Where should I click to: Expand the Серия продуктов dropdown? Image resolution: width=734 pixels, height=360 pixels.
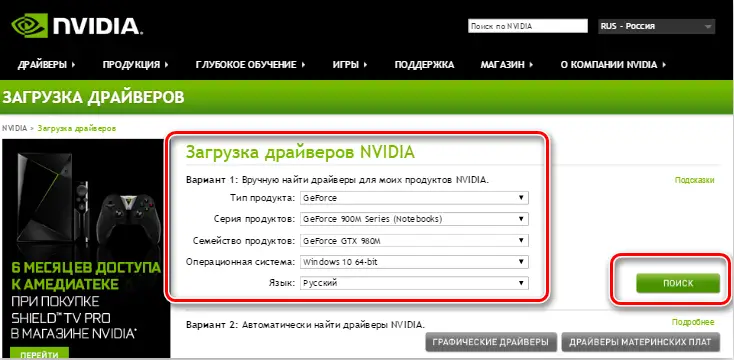tap(414, 219)
